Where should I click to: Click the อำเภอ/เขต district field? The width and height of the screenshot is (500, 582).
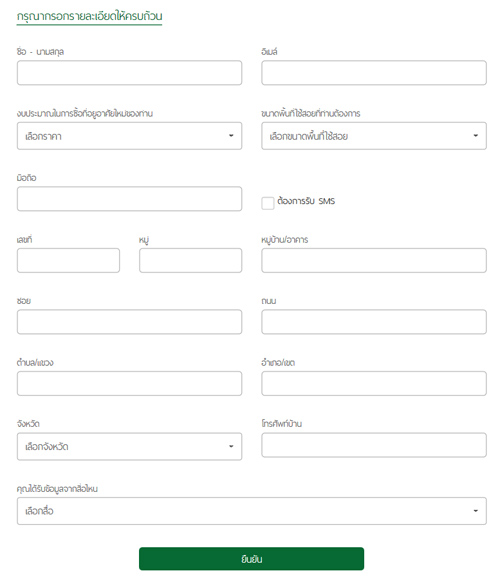[x=374, y=383]
